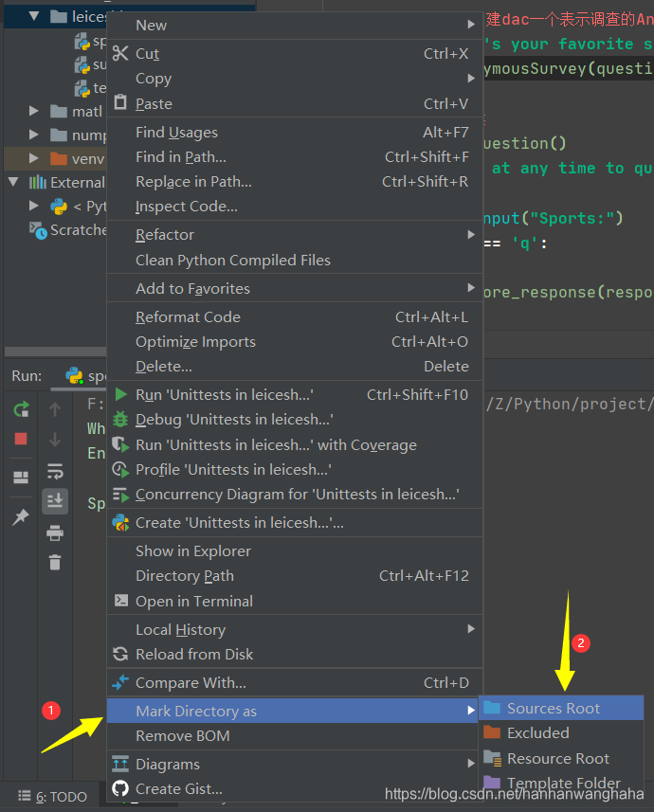Click the Down stack trace arrow
The width and height of the screenshot is (654, 812).
click(55, 439)
